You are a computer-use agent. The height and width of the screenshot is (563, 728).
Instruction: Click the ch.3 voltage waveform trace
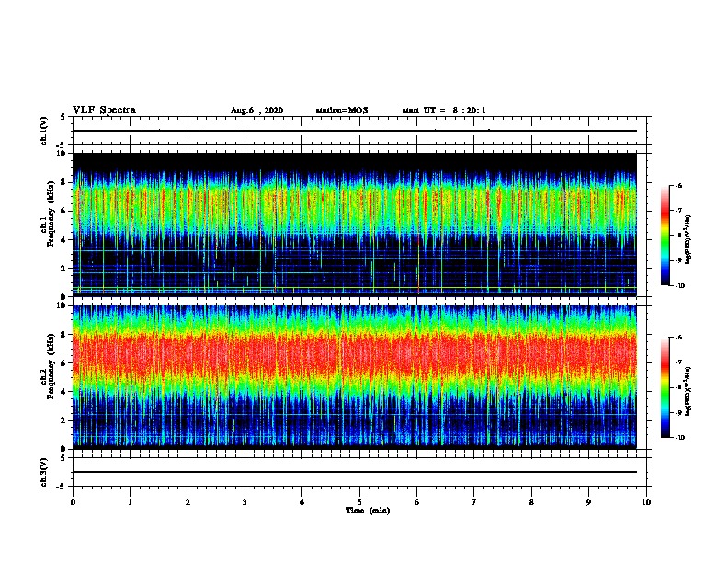(x=355, y=472)
